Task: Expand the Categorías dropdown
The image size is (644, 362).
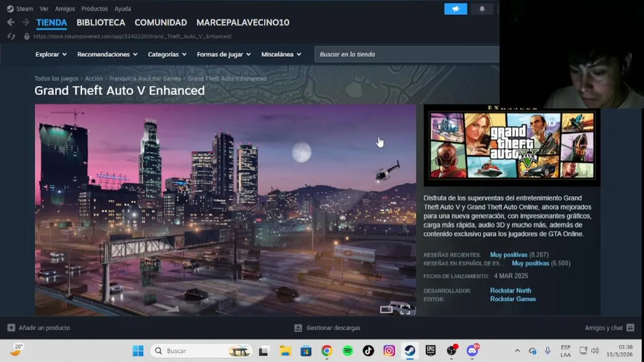Action: 167,54
